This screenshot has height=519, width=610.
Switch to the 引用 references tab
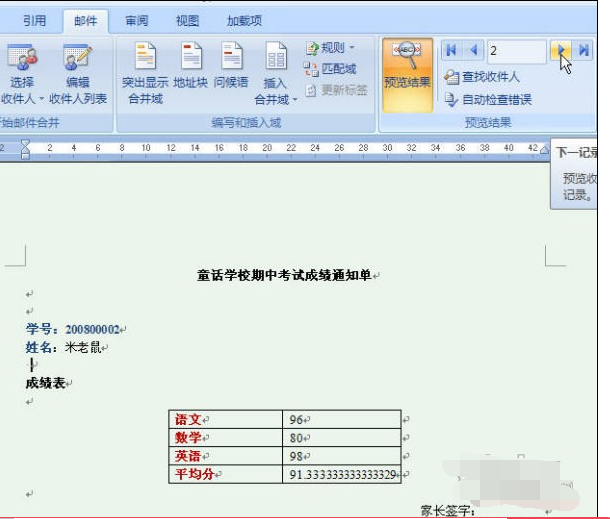pyautogui.click(x=35, y=21)
